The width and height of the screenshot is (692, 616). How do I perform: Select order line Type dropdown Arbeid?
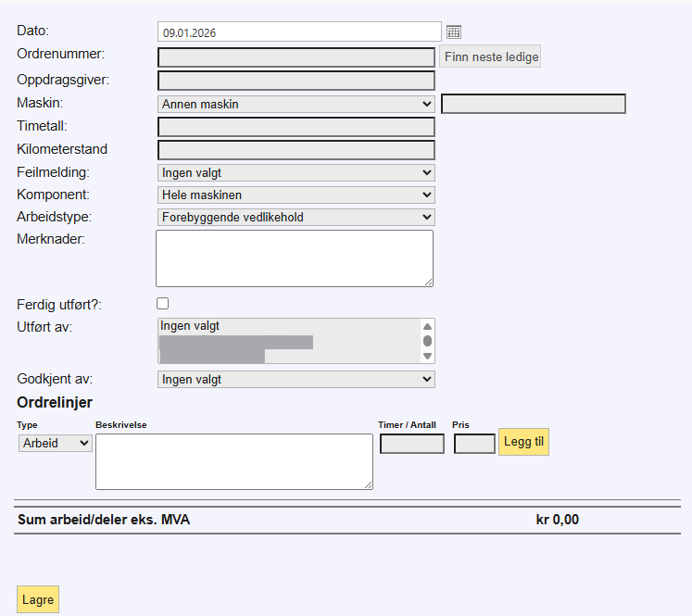click(56, 443)
